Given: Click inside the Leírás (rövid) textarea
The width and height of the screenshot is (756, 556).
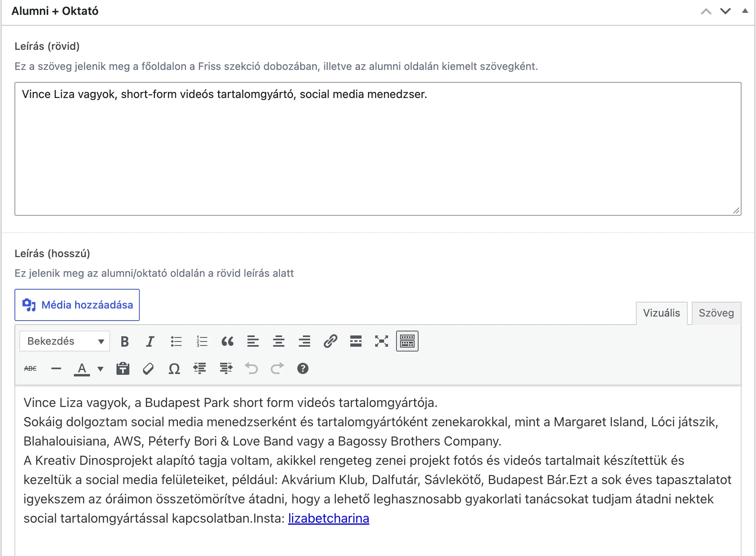Looking at the screenshot, I should coord(378,149).
